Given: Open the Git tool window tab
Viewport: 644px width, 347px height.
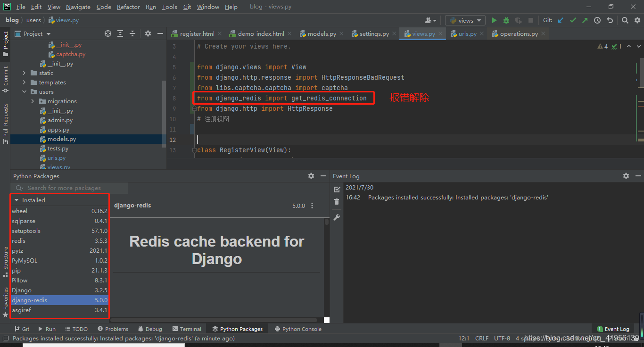Looking at the screenshot, I should [x=22, y=329].
